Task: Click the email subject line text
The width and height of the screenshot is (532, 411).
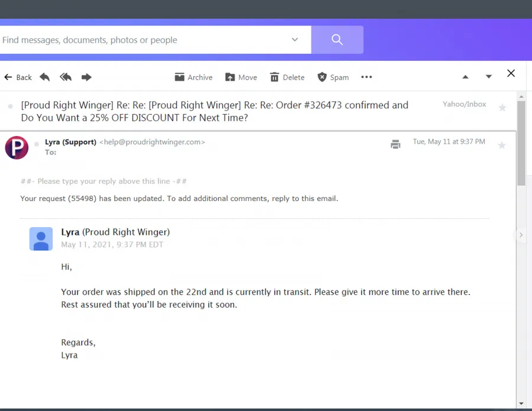Action: 215,111
